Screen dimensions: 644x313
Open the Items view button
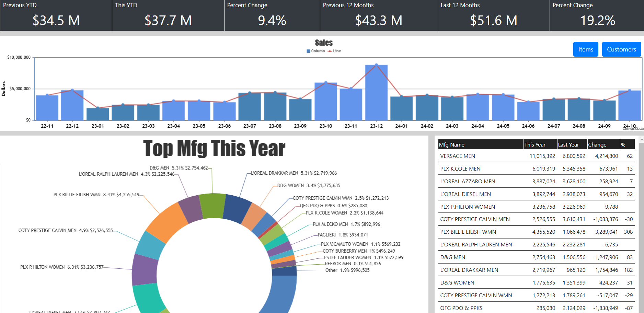(x=586, y=49)
